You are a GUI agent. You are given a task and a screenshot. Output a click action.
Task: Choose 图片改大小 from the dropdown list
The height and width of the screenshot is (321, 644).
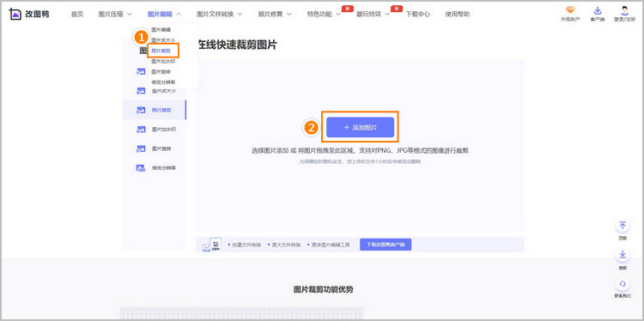coord(163,40)
